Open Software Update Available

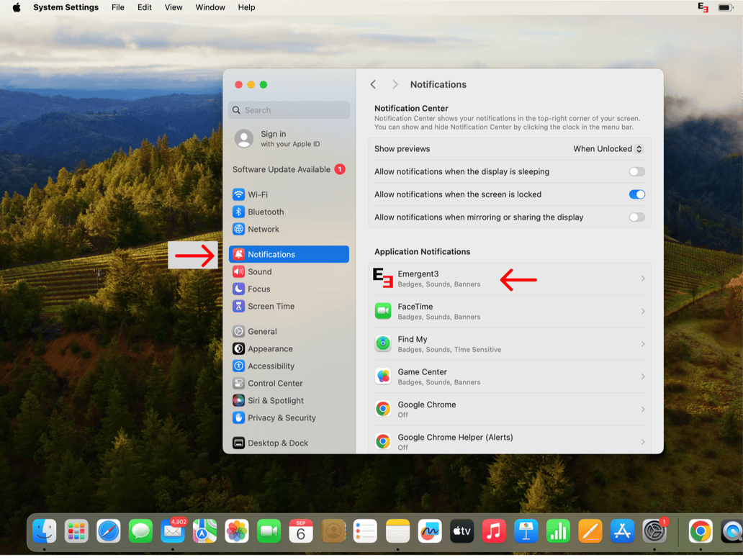[283, 169]
